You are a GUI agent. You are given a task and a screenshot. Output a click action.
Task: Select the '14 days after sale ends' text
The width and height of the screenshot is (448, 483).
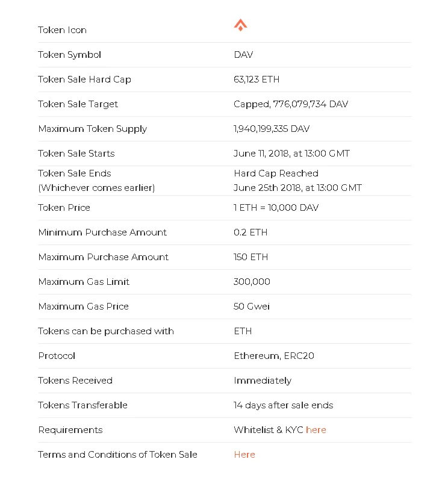283,405
